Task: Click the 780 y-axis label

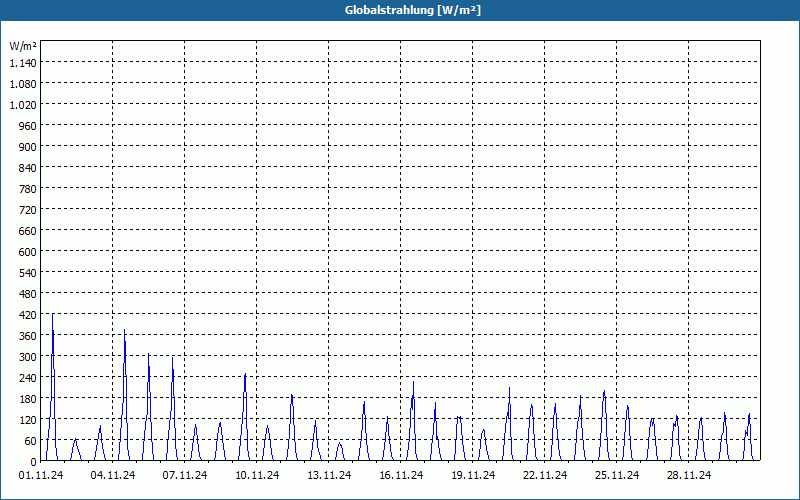Action: 28,189
